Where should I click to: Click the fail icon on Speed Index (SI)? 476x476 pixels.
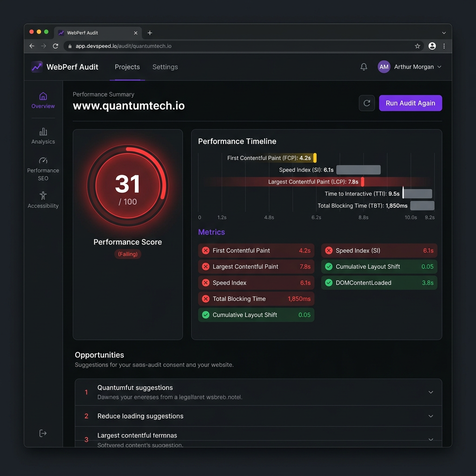coord(329,251)
